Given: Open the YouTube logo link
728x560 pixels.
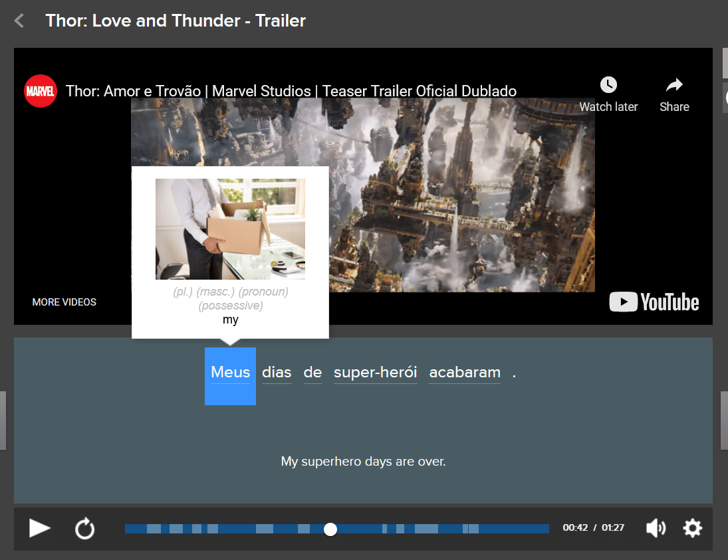Looking at the screenshot, I should click(654, 302).
